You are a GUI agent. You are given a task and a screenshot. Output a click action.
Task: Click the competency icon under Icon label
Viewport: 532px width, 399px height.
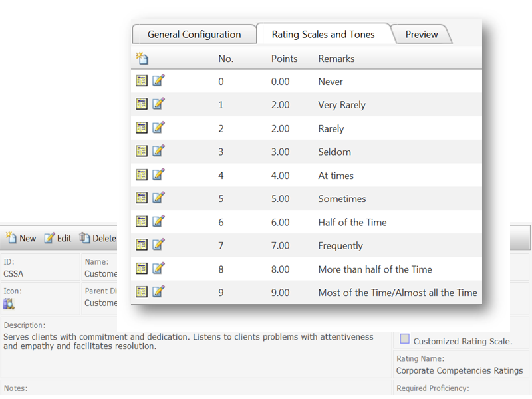9,304
